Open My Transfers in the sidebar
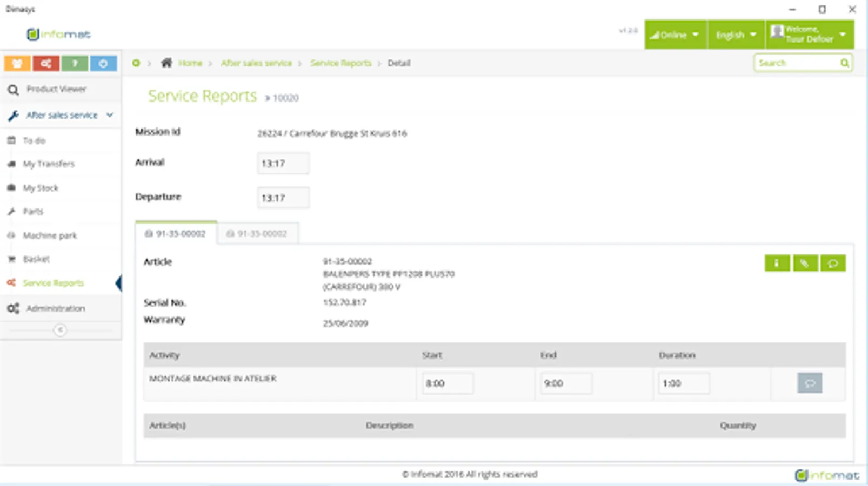 coord(49,164)
